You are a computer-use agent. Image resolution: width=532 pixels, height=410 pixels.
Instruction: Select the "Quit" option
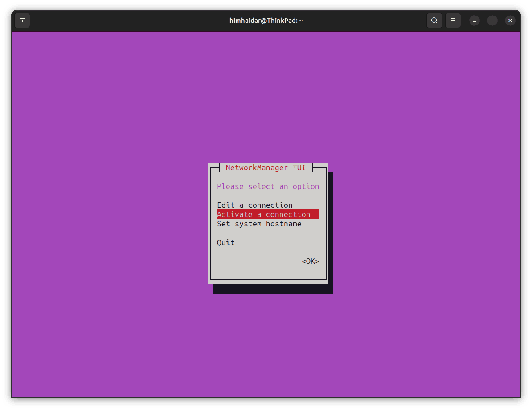click(225, 242)
